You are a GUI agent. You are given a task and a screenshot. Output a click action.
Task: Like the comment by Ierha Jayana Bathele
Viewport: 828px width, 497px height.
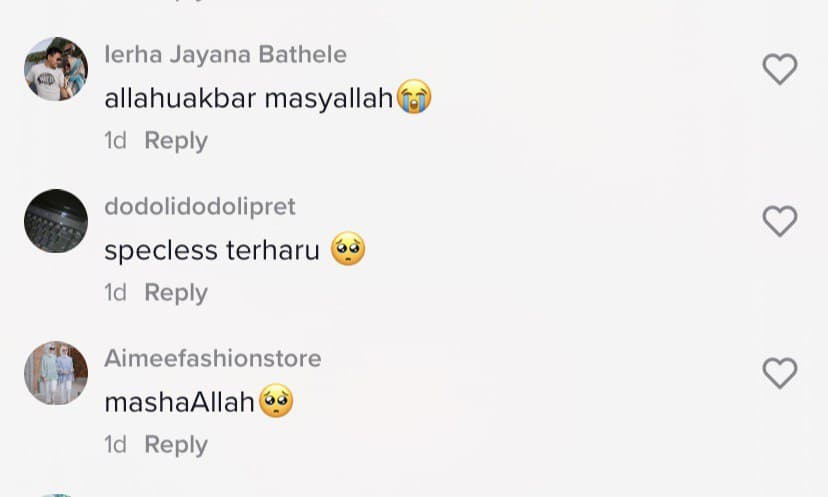pos(780,69)
